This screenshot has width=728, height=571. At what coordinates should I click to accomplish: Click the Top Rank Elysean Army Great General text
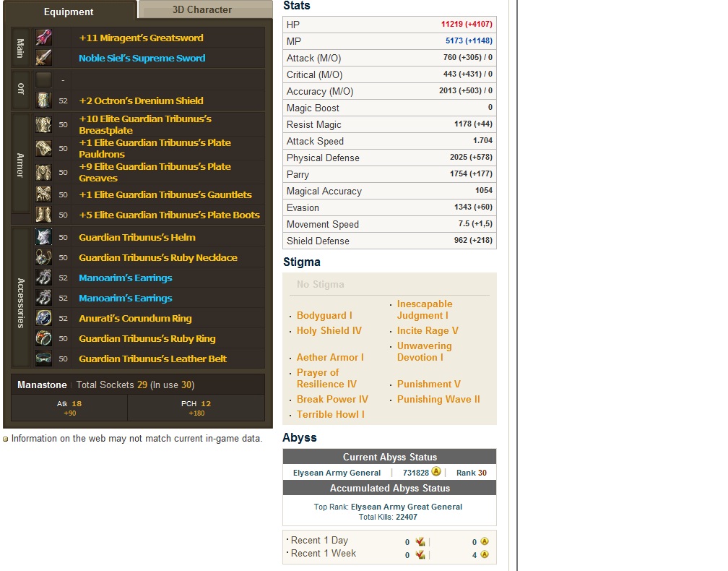388,507
